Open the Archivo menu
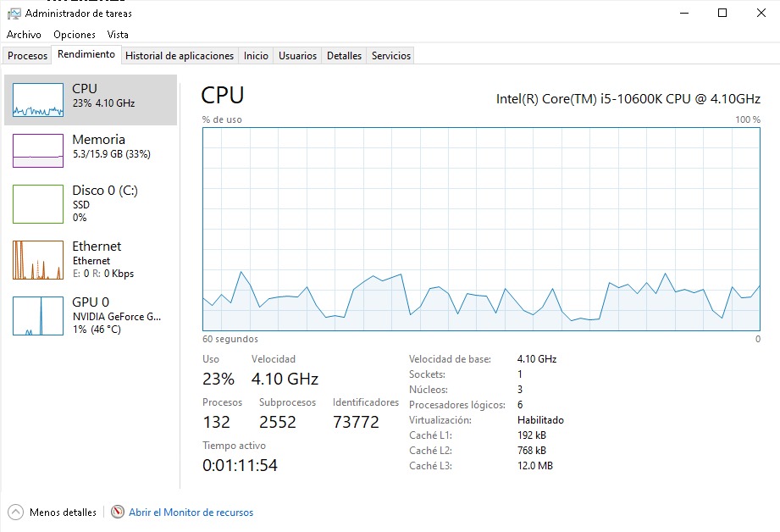 [x=24, y=35]
